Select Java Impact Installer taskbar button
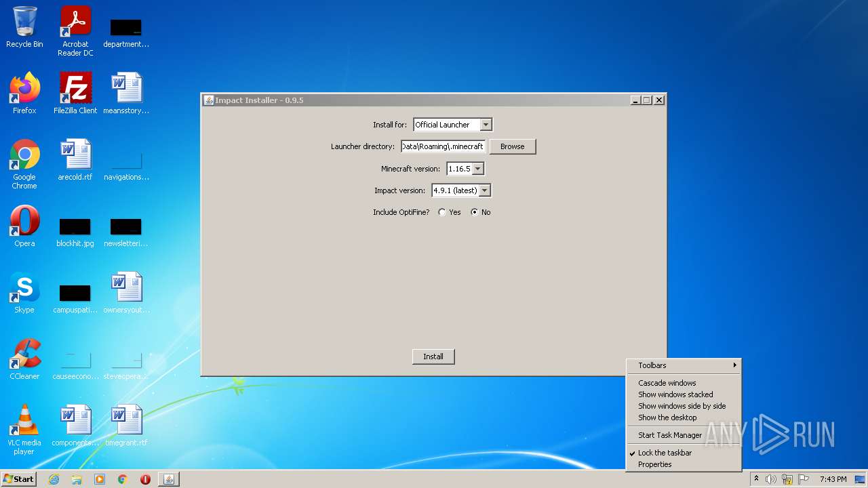 point(169,479)
